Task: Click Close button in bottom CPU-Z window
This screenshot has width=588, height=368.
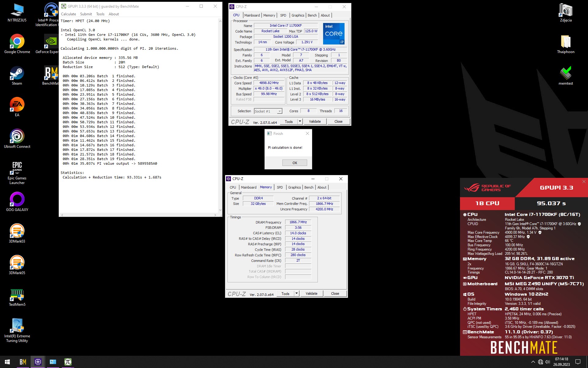Action: 335,293
